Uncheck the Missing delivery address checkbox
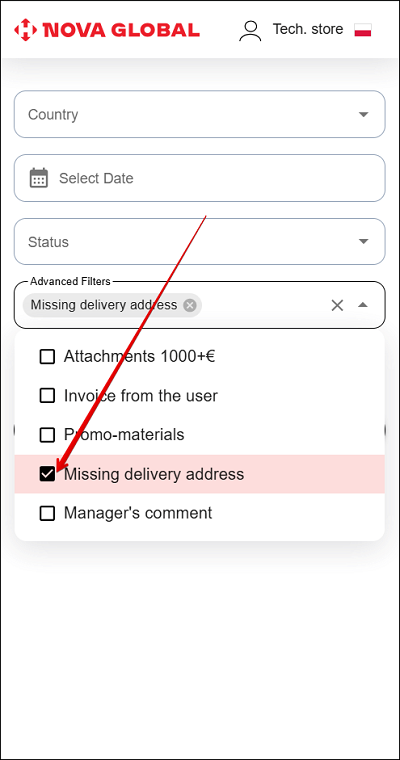 tap(47, 474)
